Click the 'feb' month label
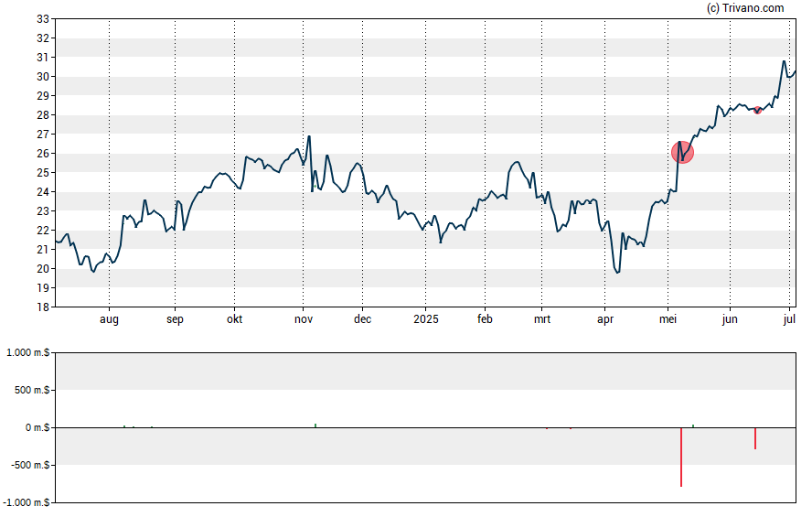 click(x=485, y=318)
